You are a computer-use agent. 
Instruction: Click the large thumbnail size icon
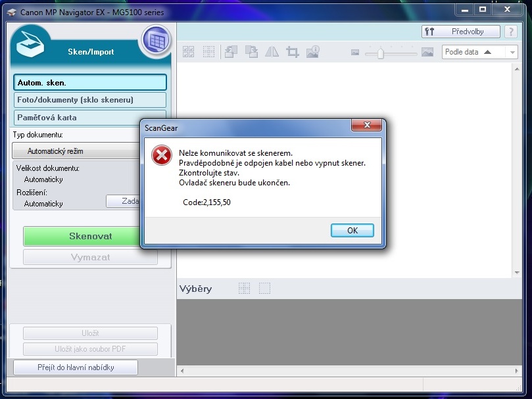click(x=427, y=52)
